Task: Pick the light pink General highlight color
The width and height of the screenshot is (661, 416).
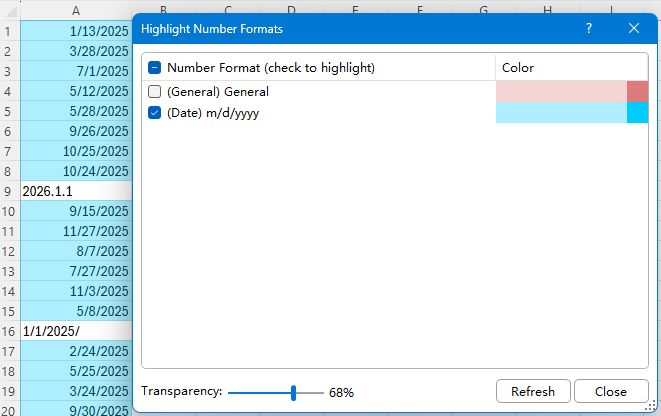Action: 560,92
